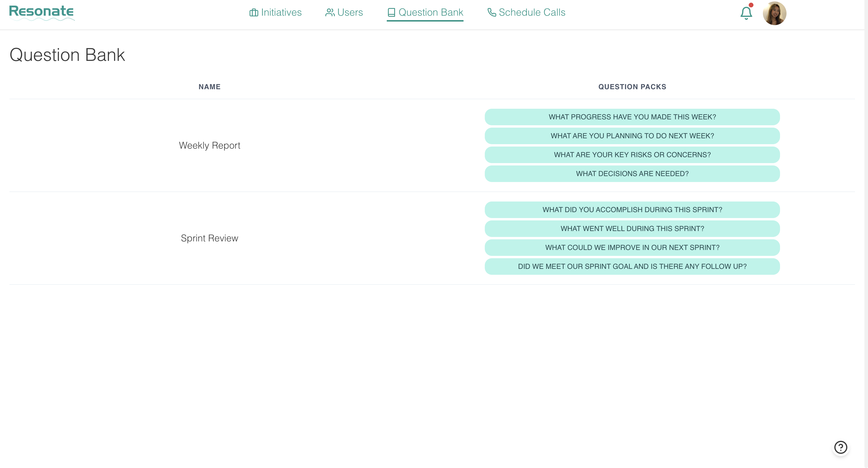Viewport: 868px width, 468px height.
Task: Click the Users people icon
Action: (329, 12)
